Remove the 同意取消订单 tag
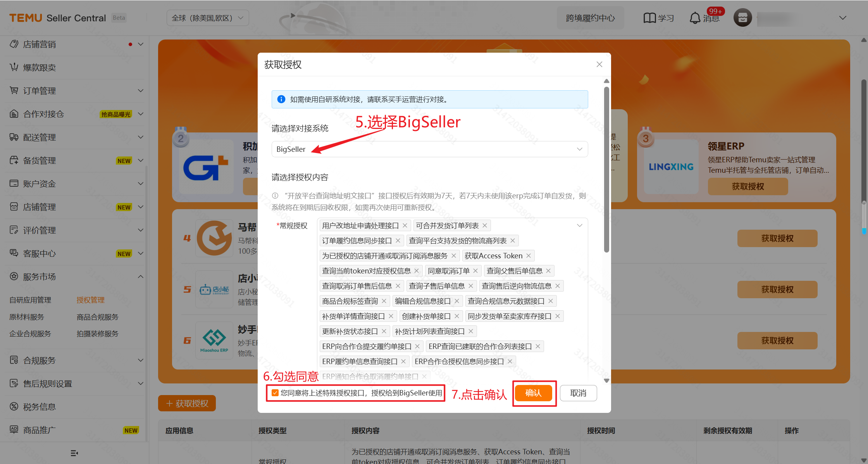Viewport: 868px width, 464px height. click(475, 271)
